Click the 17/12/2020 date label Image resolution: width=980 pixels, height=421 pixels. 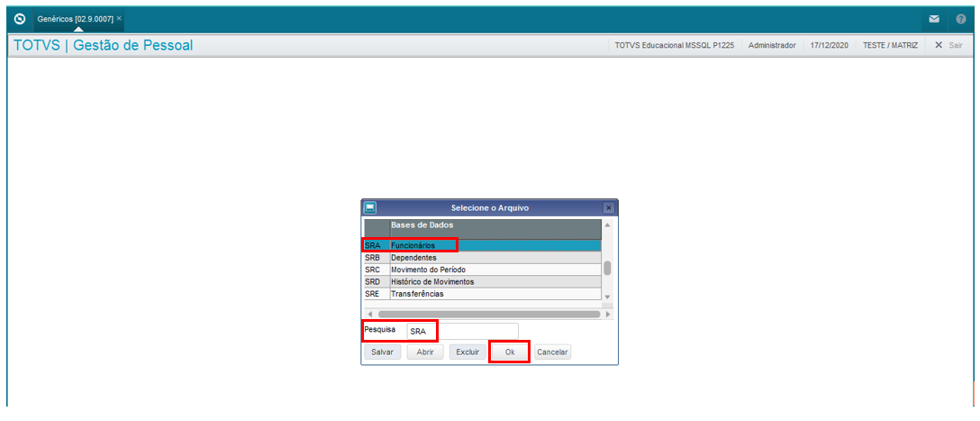pyautogui.click(x=829, y=46)
